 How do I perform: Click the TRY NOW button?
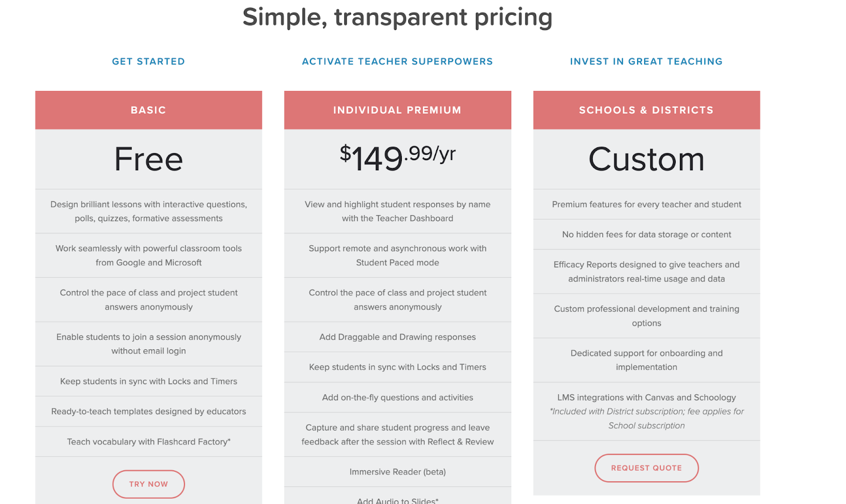click(x=149, y=484)
